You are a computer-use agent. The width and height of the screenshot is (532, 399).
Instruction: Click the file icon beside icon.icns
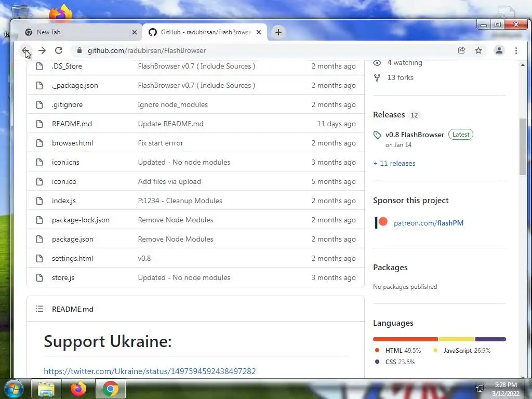pyautogui.click(x=39, y=162)
